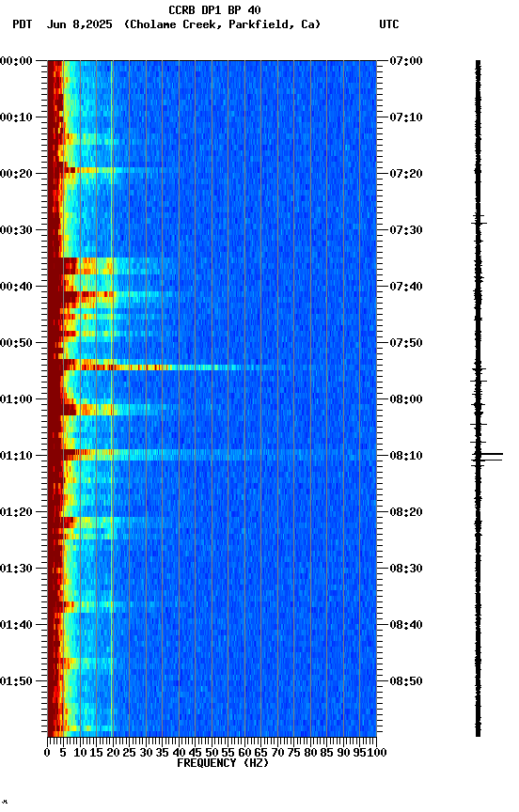Screen dimensions: 519x812
Task: Click the 'PDT' timezone label
Action: [x=22, y=24]
